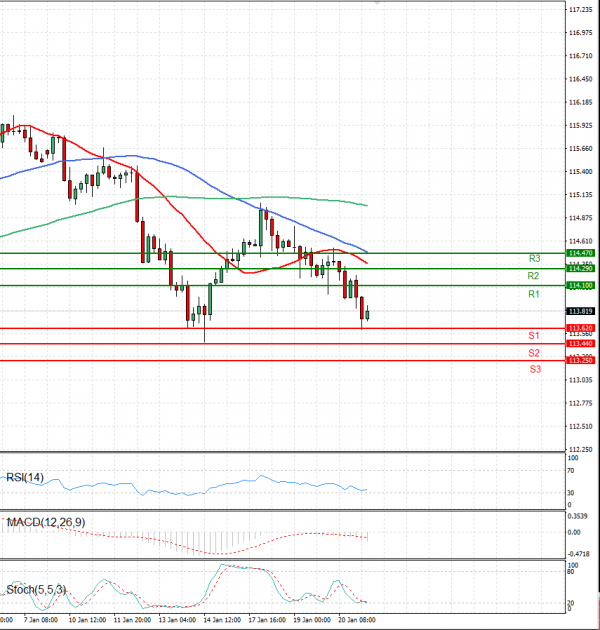Select the 114.100 price tag

tap(580, 286)
